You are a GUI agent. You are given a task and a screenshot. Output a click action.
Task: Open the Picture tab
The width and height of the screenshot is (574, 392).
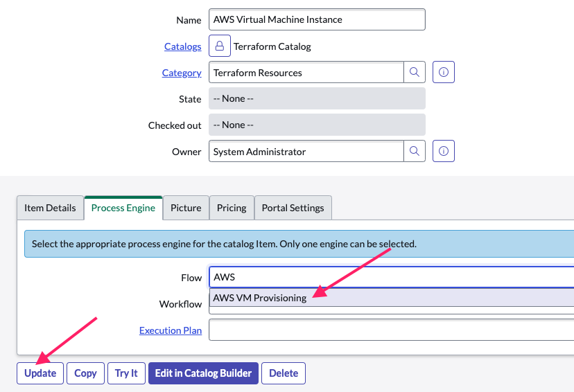point(186,208)
